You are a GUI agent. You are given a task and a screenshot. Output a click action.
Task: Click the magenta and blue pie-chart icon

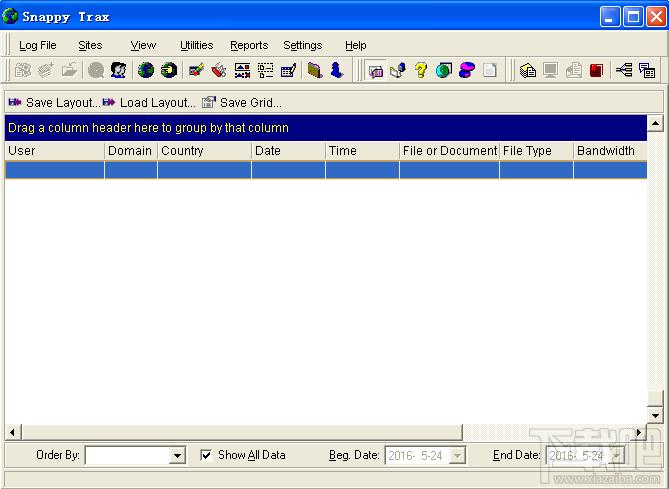(467, 70)
